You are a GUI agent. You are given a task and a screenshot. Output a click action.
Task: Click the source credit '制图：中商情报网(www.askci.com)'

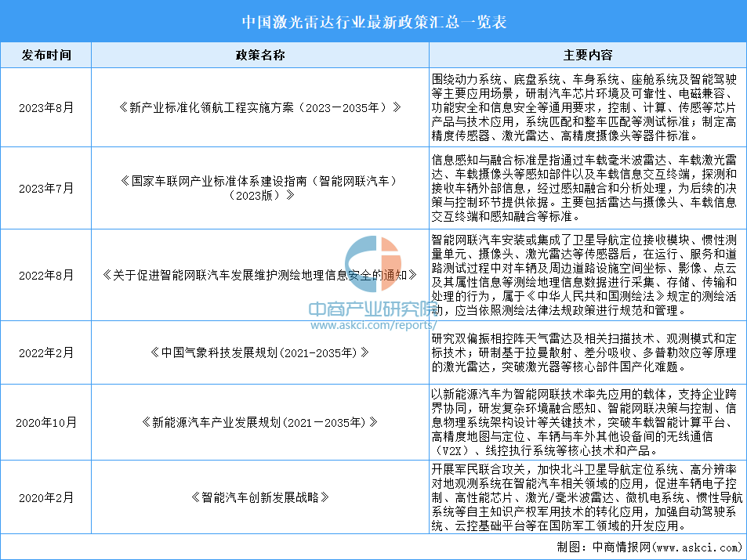pyautogui.click(x=649, y=547)
